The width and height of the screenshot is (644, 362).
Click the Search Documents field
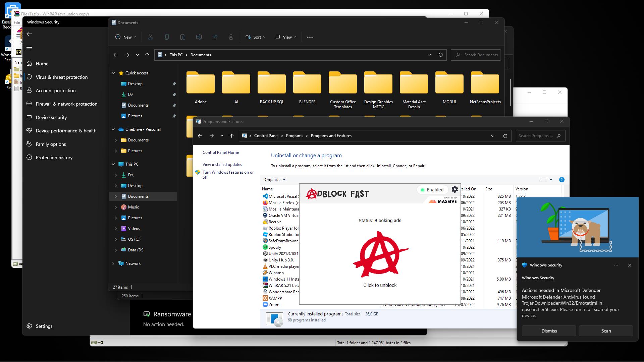pos(480,55)
